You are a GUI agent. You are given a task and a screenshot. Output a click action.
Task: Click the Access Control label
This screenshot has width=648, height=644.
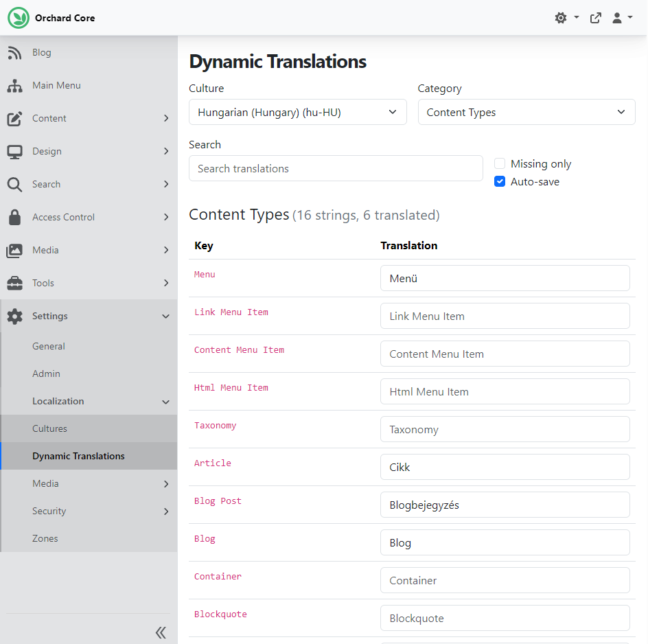64,217
